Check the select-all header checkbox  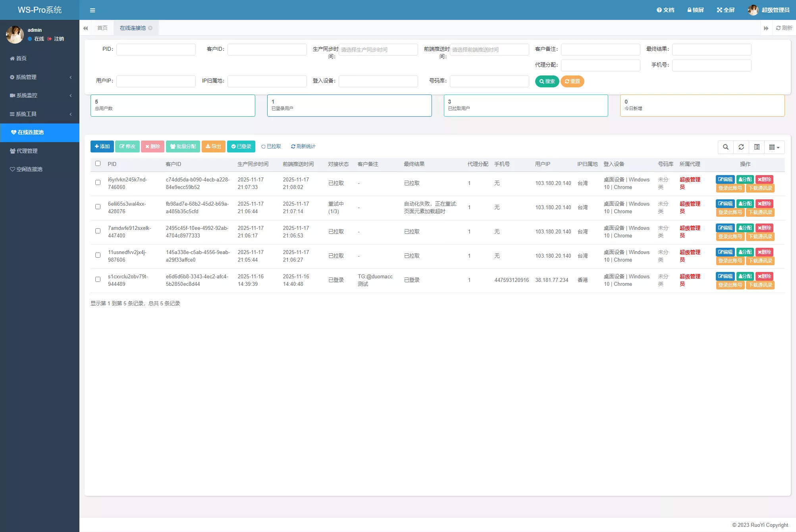[x=98, y=164]
